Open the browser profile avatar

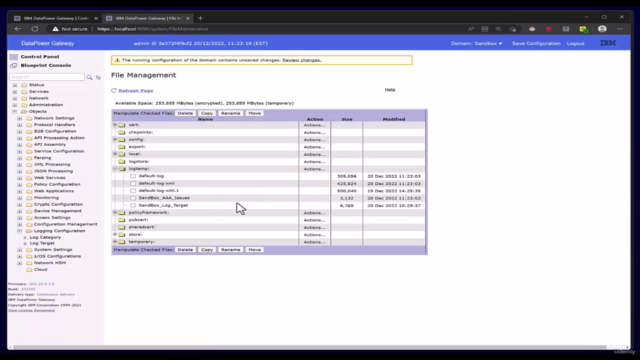tap(602, 29)
